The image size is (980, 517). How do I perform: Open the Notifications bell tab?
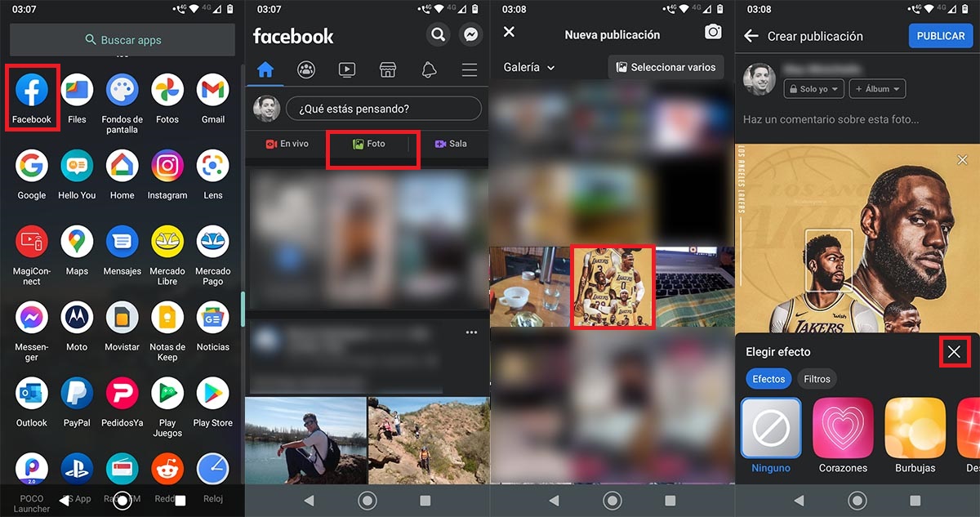point(429,70)
